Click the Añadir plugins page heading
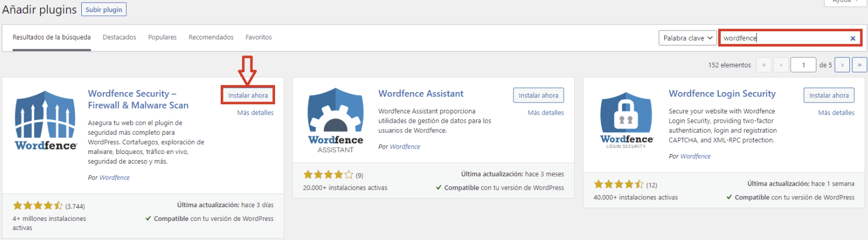Image resolution: width=868 pixels, height=240 pixels. click(40, 10)
